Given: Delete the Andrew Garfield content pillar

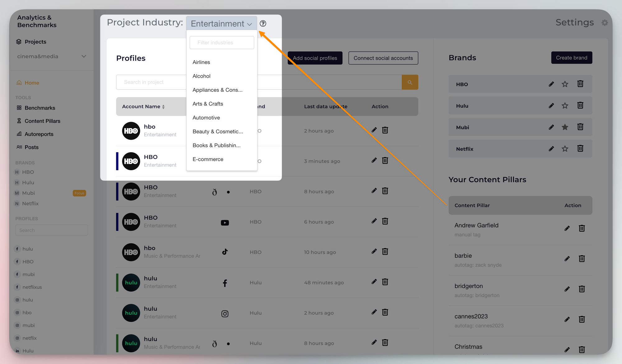Looking at the screenshot, I should (582, 229).
